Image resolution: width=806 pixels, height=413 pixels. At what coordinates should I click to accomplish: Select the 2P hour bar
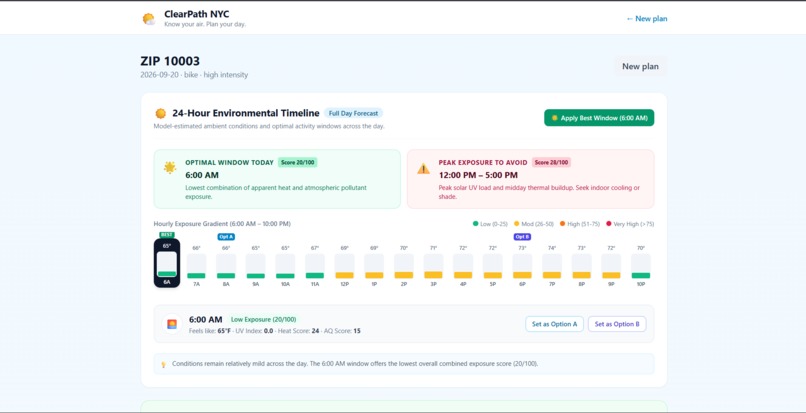pyautogui.click(x=404, y=266)
